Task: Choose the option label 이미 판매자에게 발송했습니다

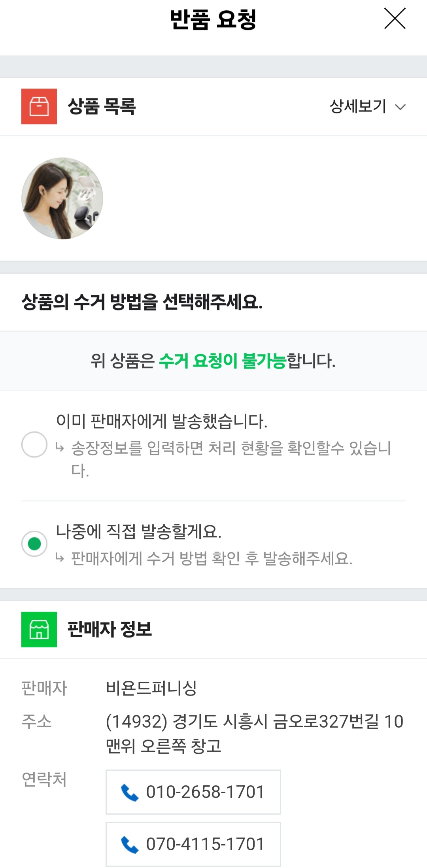Action: click(x=162, y=421)
